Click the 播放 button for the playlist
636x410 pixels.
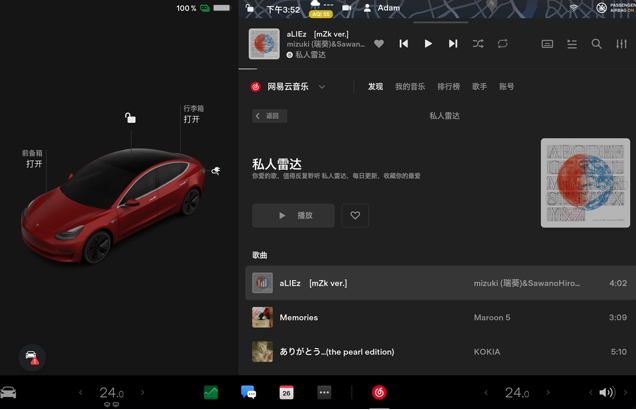pos(293,215)
